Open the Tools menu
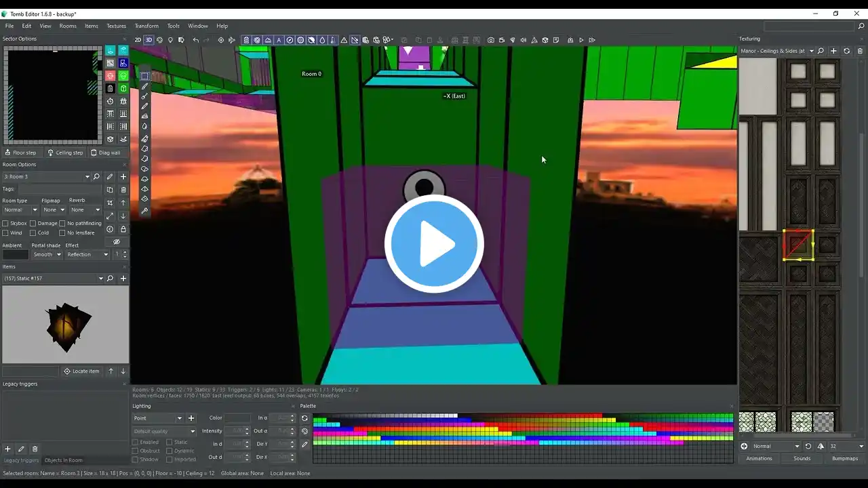This screenshot has height=488, width=868. (174, 26)
